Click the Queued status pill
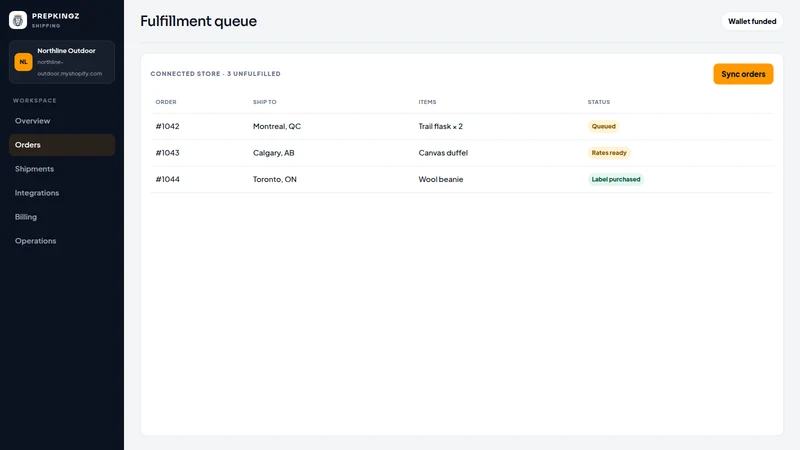 604,126
